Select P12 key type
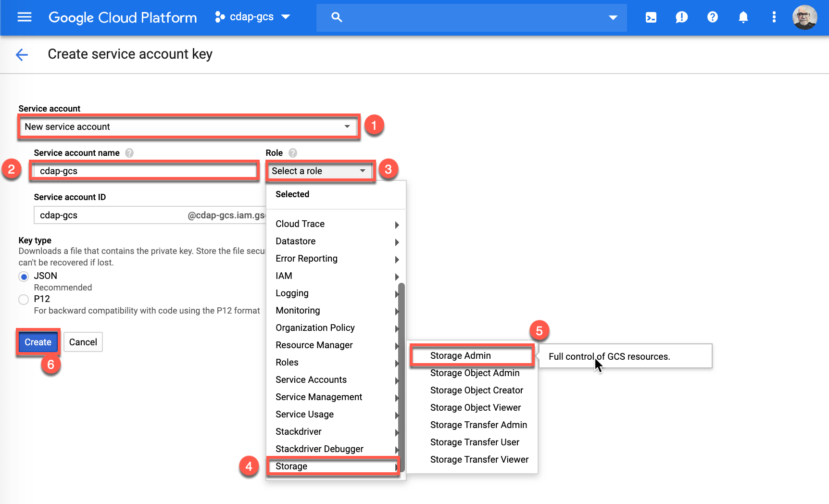This screenshot has height=504, width=829. 24,300
